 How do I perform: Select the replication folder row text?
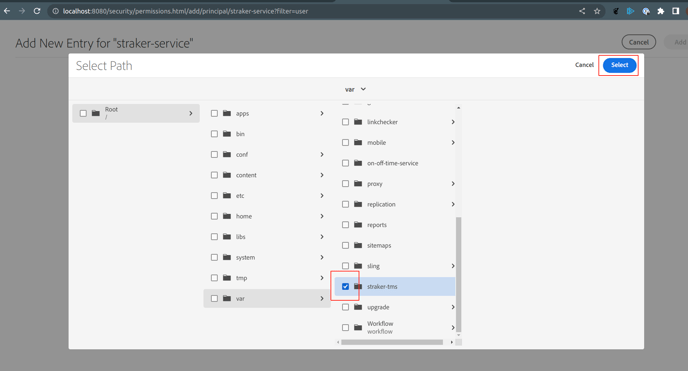point(381,204)
